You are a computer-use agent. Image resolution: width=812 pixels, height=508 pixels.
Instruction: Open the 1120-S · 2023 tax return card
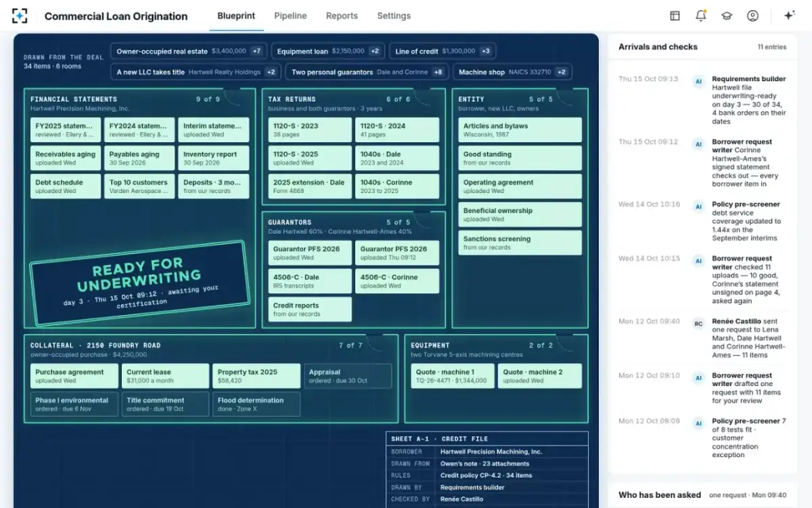310,130
